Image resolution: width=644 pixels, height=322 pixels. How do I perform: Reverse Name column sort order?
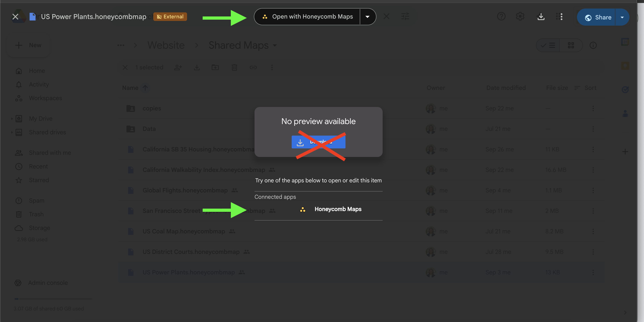pyautogui.click(x=145, y=88)
